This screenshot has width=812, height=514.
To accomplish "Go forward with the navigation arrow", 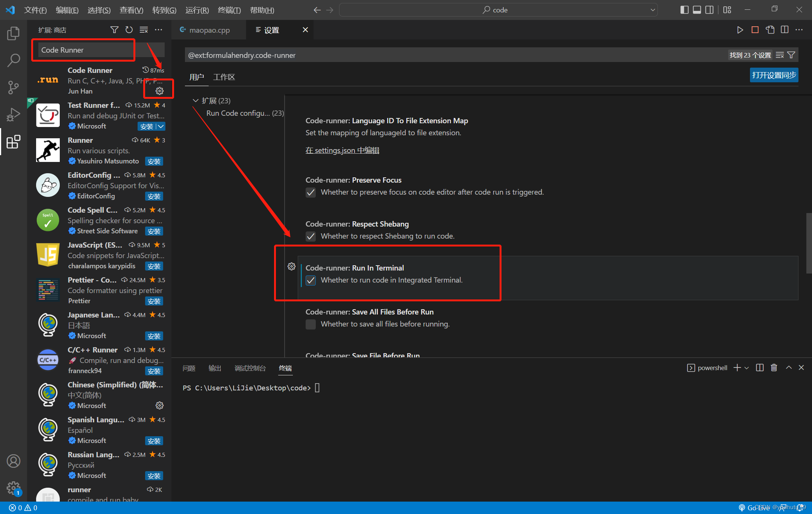I will tap(330, 10).
